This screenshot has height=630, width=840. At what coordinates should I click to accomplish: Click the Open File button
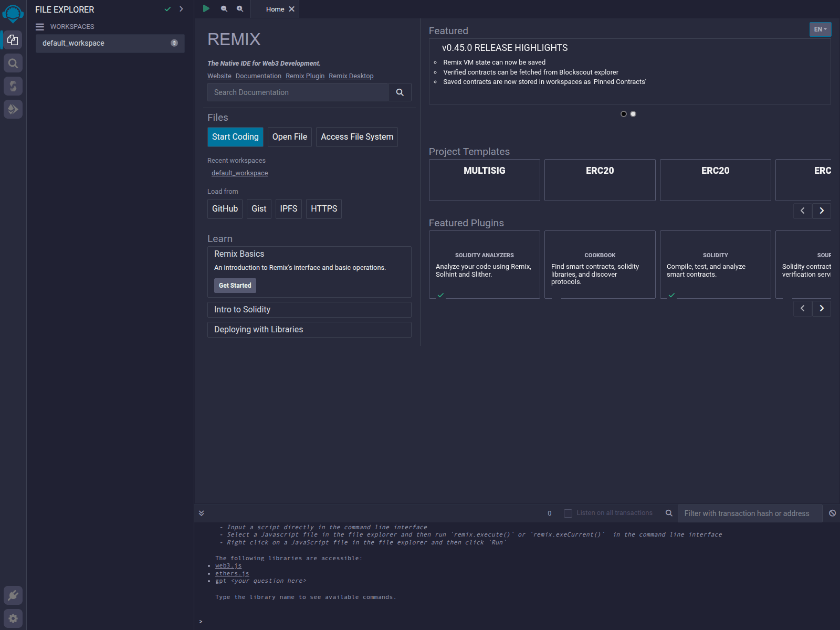[290, 137]
